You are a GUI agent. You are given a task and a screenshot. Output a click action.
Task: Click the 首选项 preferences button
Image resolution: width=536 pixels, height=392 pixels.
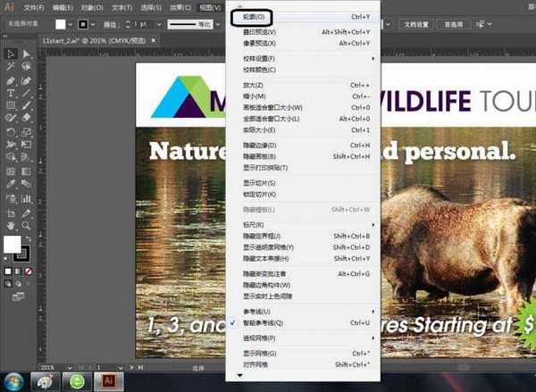453,25
